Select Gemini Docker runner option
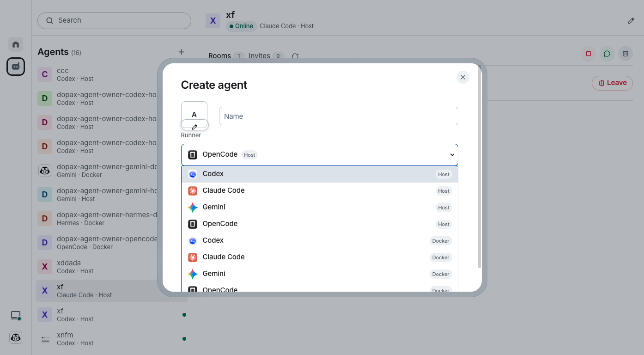 (x=319, y=274)
